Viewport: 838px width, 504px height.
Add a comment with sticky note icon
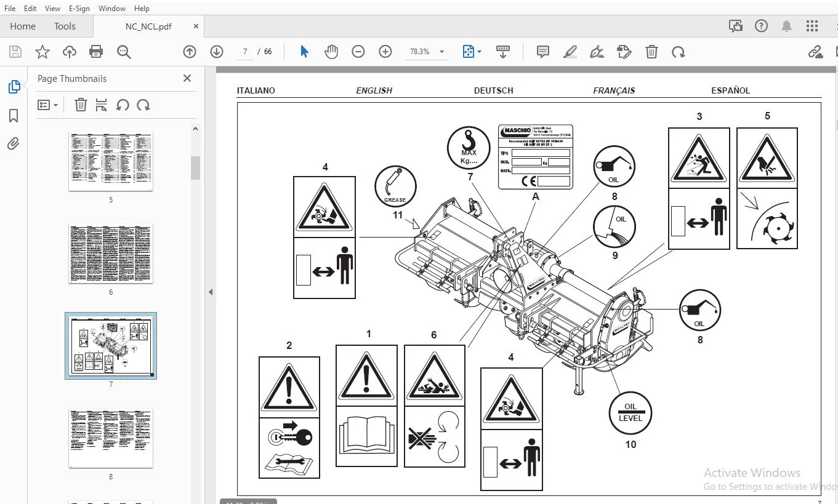[x=542, y=52]
